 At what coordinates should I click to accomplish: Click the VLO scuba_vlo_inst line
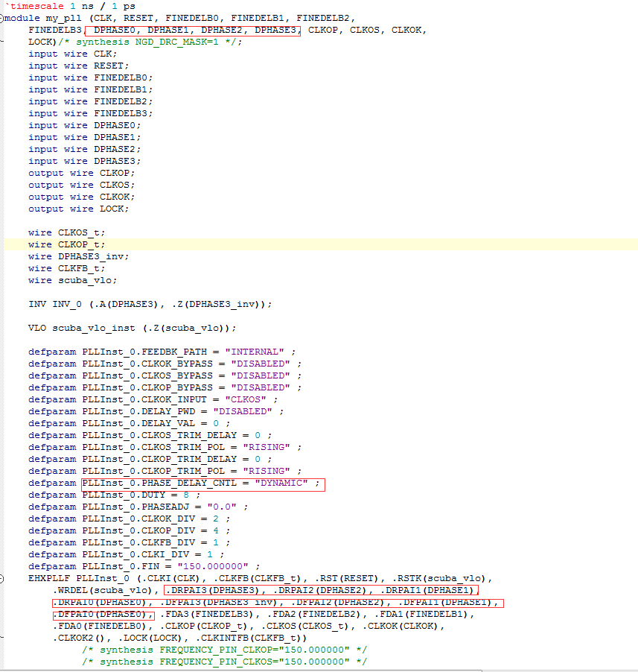pyautogui.click(x=133, y=328)
